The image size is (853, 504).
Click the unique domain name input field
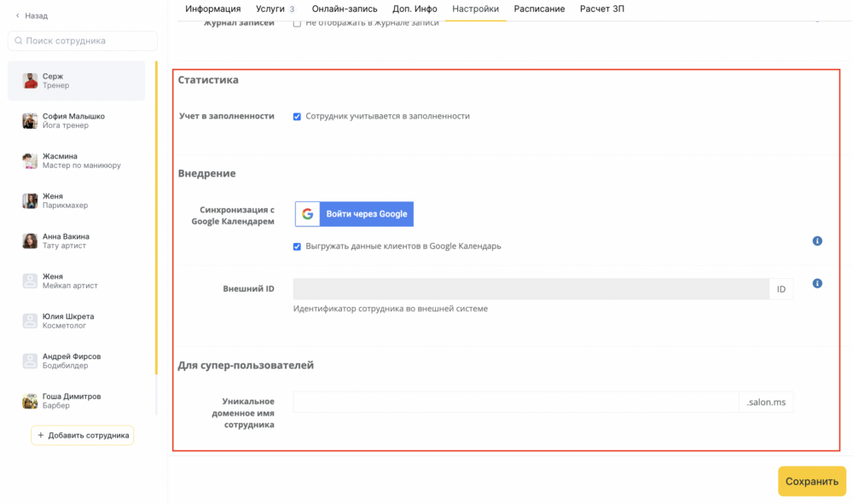coord(516,402)
